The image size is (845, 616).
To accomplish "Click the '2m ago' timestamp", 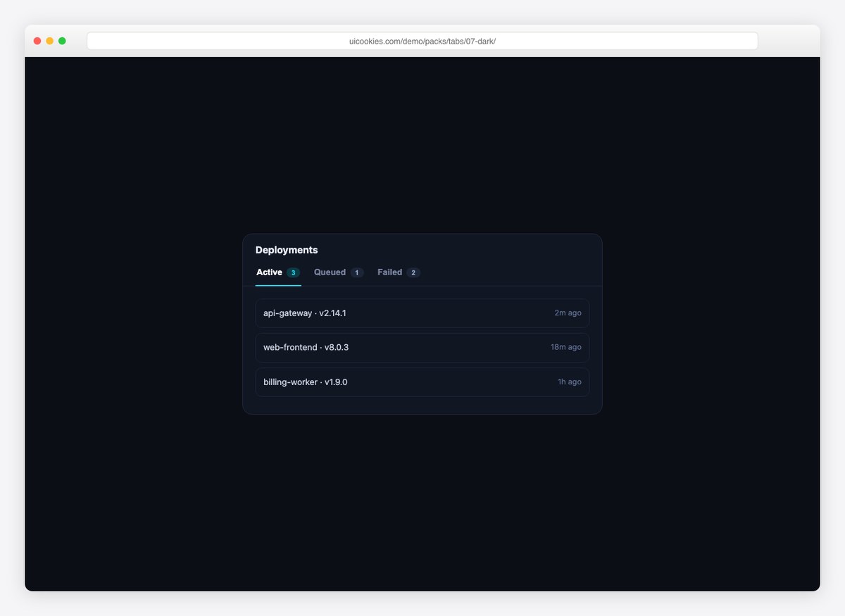I will pyautogui.click(x=568, y=313).
